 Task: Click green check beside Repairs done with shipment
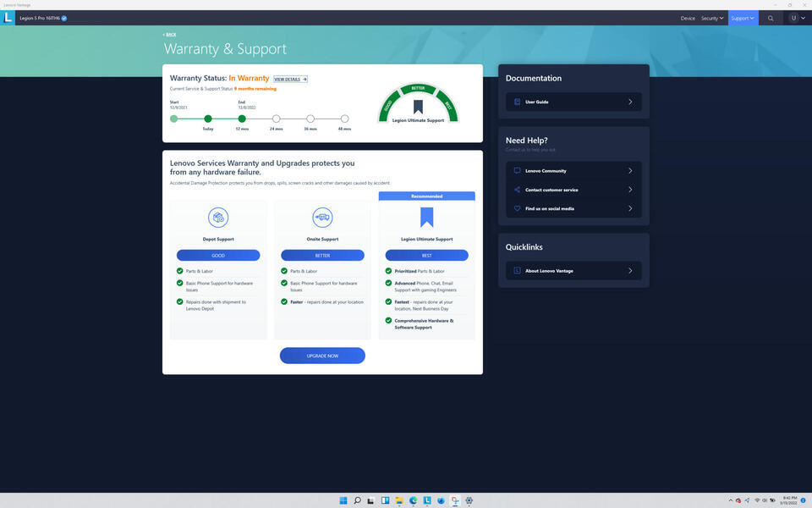179,301
